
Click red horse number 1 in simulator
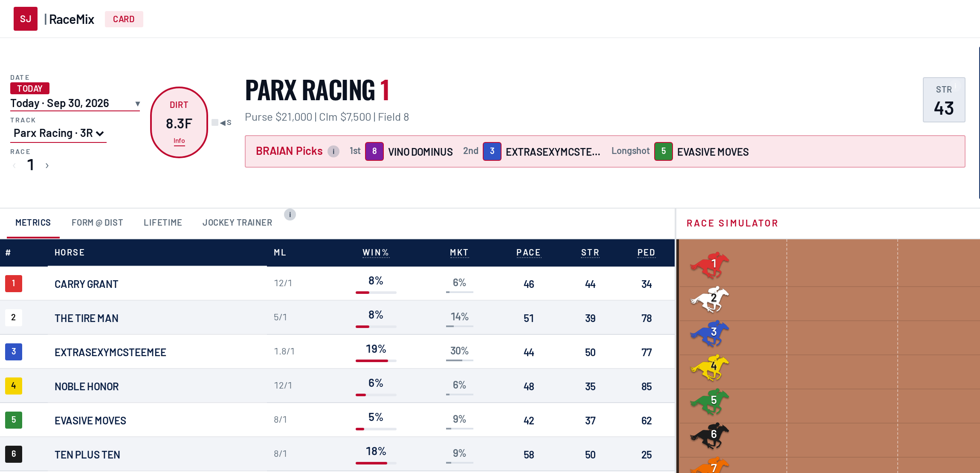(x=710, y=264)
